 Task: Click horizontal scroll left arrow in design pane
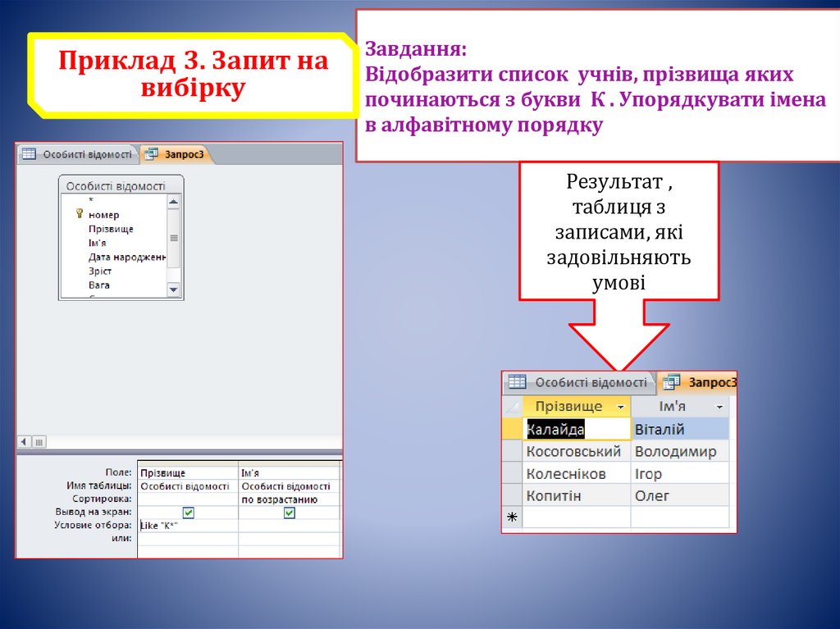(24, 442)
